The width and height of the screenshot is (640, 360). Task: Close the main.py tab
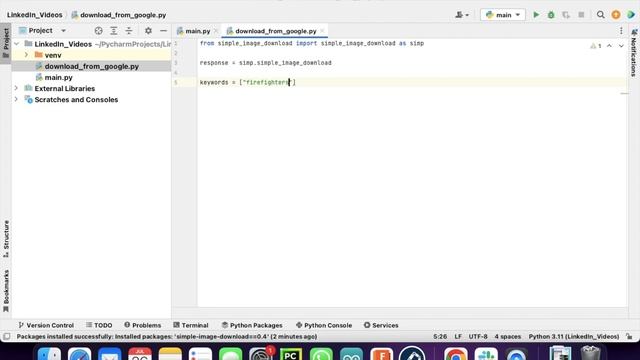(x=216, y=31)
